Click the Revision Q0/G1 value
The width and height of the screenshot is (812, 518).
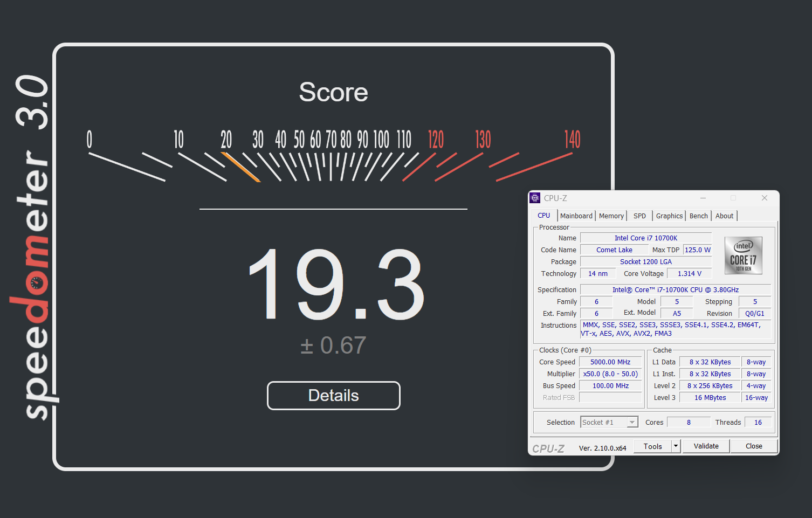coord(755,313)
